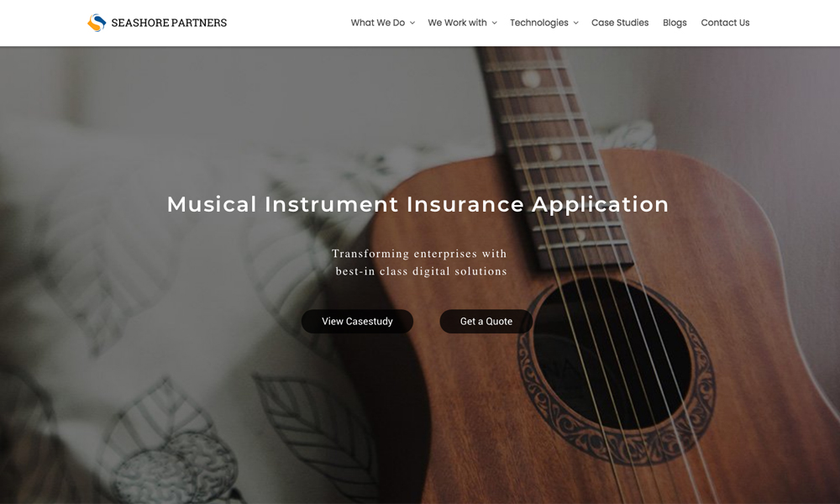This screenshot has width=840, height=504.
Task: Click the Get a Quote button
Action: coord(486,322)
